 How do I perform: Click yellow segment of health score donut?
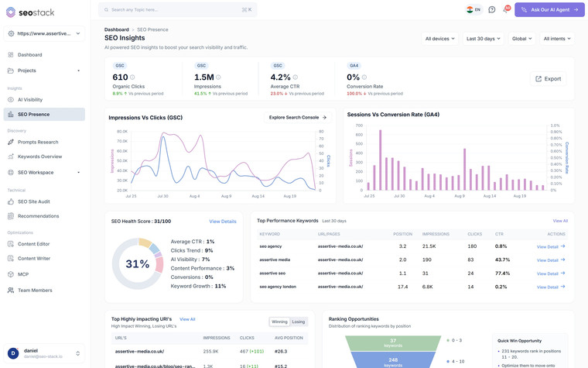tap(145, 242)
